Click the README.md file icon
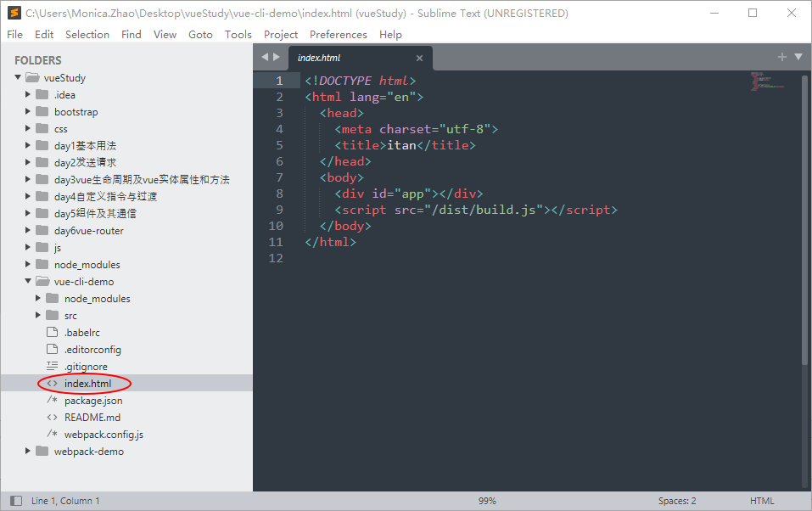Screen dimensions: 812x511 53,417
